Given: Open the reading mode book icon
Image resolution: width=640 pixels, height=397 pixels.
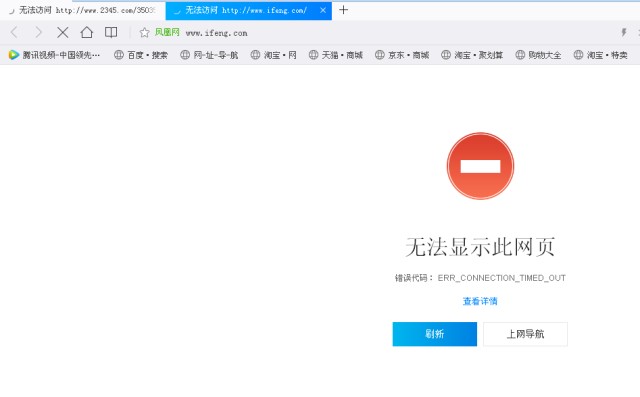Looking at the screenshot, I should click(111, 32).
